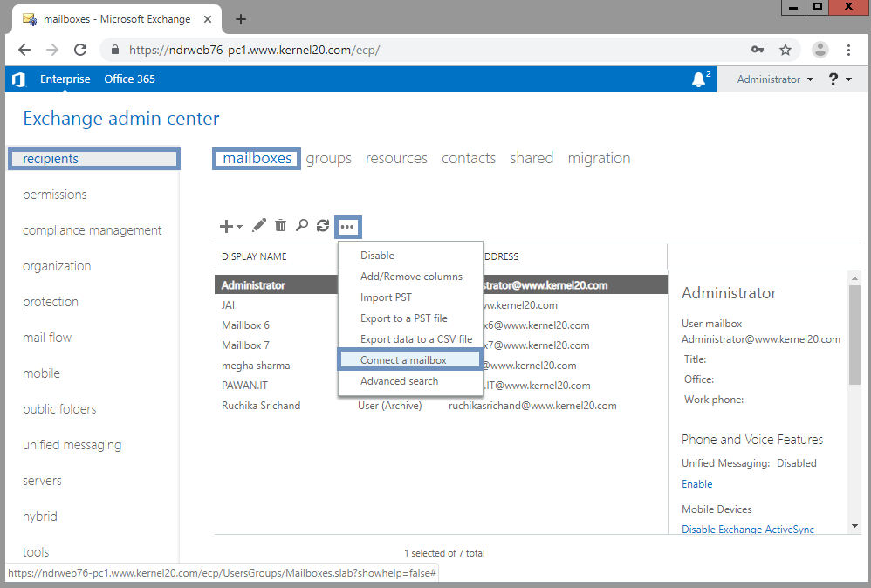Select the mailboxes navigation tab

[256, 158]
